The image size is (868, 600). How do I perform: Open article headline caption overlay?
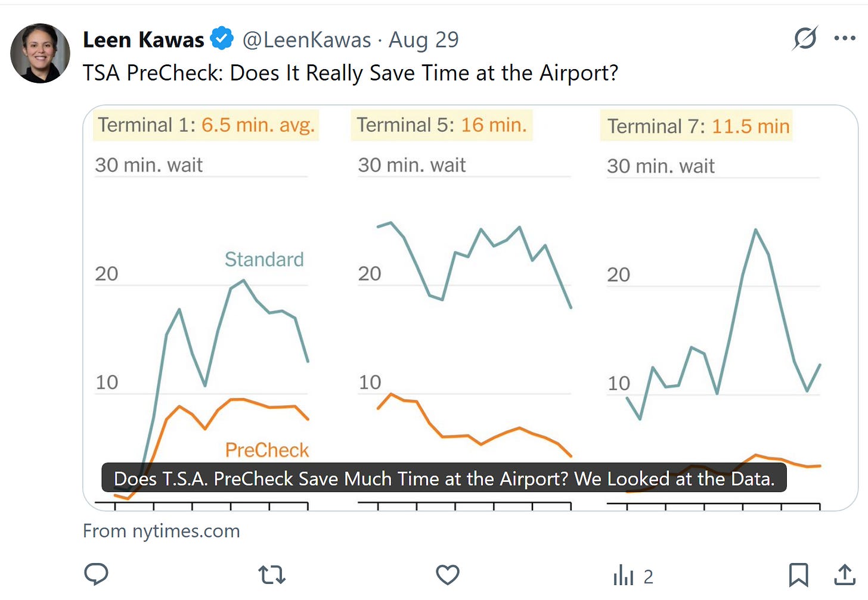click(444, 478)
